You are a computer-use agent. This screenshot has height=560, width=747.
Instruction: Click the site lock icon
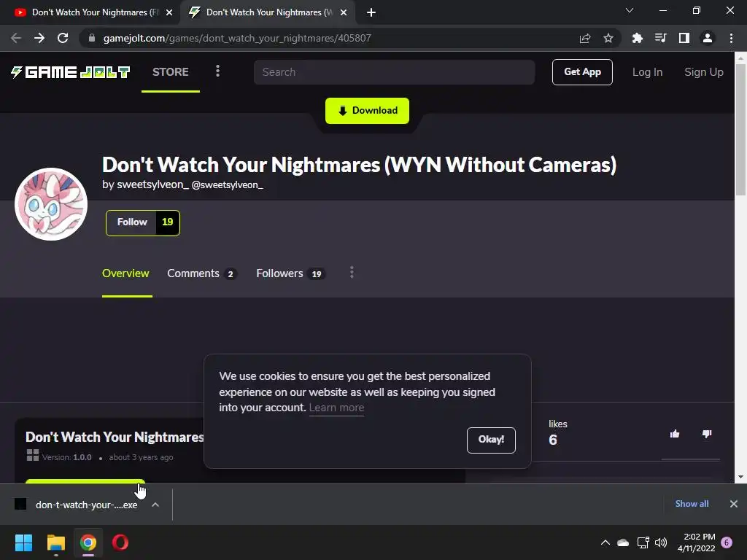pyautogui.click(x=92, y=38)
